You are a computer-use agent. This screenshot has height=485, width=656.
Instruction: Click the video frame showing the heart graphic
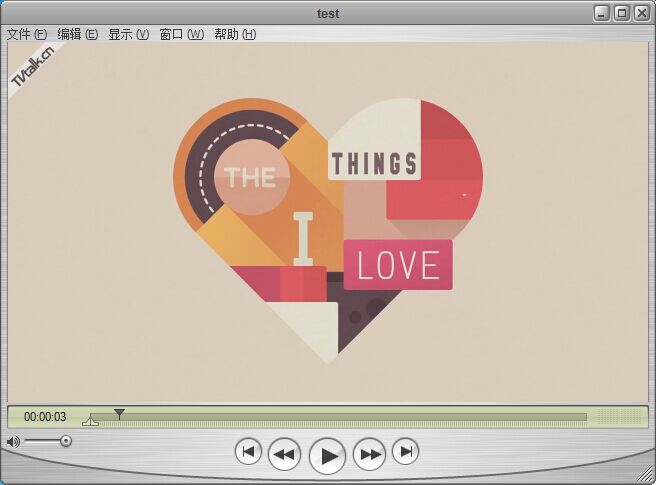point(328,222)
